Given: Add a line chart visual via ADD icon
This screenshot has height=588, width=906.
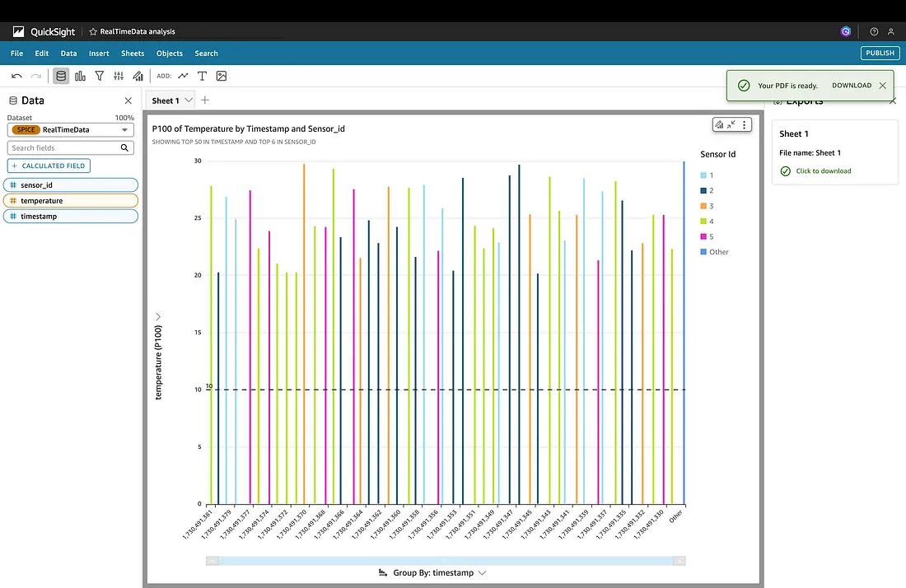Looking at the screenshot, I should (x=183, y=76).
